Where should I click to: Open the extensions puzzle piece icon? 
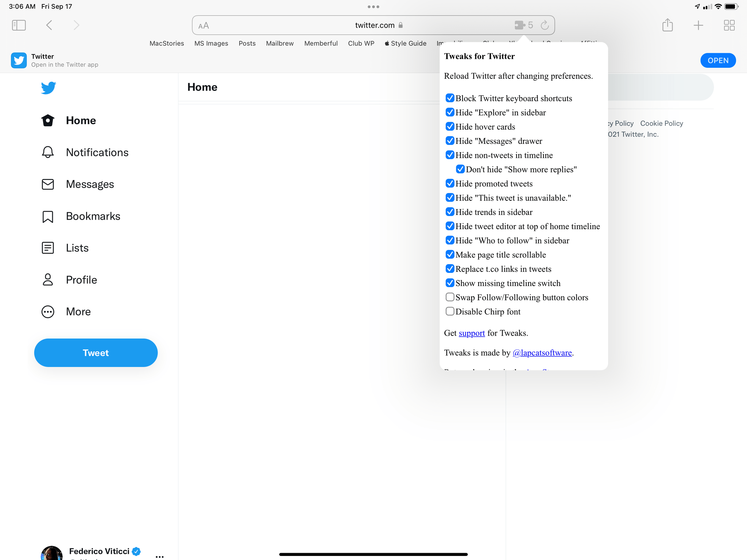(520, 25)
